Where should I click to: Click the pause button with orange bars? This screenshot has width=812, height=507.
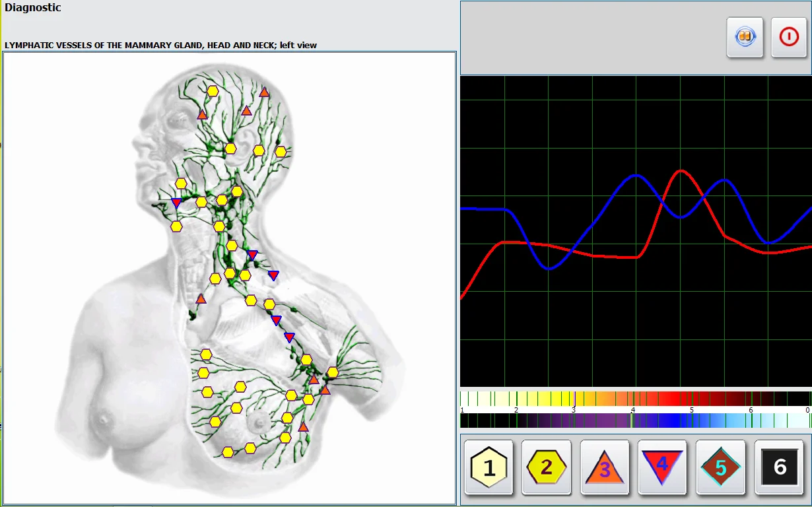[745, 38]
